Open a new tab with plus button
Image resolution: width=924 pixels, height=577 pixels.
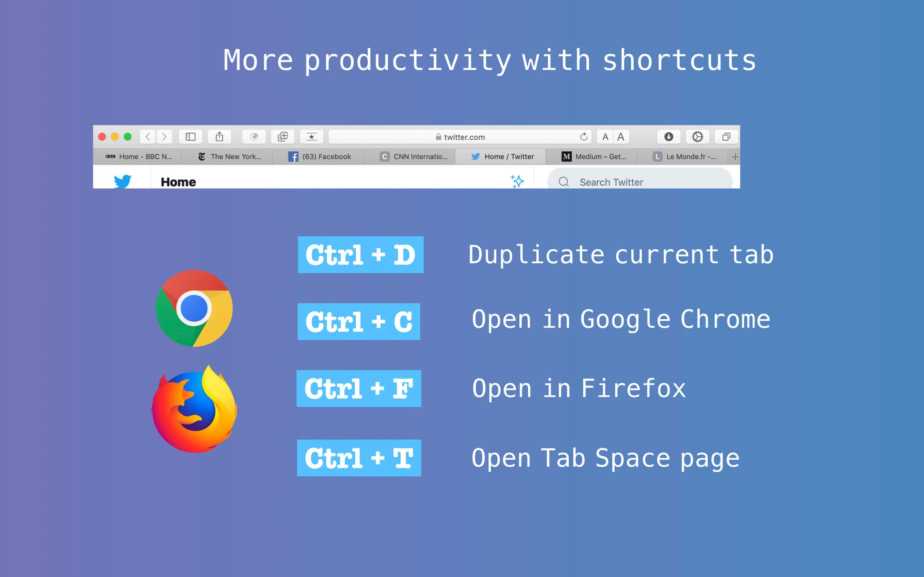pyautogui.click(x=735, y=157)
